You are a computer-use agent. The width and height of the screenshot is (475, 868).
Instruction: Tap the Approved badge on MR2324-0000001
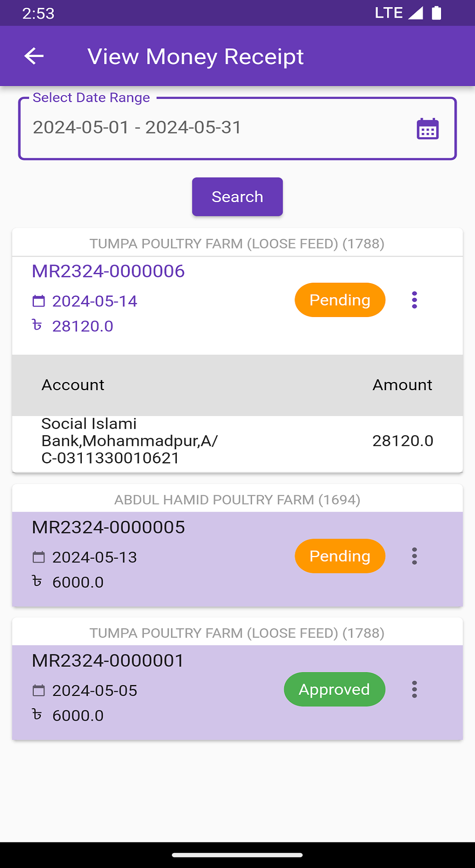pos(334,689)
